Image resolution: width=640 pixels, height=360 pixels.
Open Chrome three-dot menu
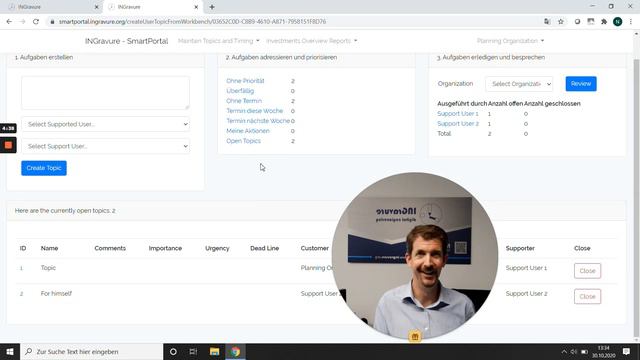(x=631, y=22)
